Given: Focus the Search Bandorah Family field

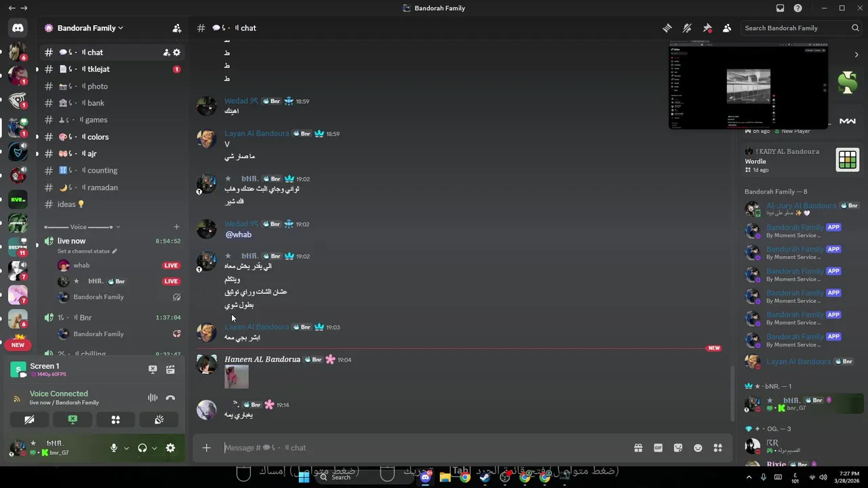Looking at the screenshot, I should 801,28.
